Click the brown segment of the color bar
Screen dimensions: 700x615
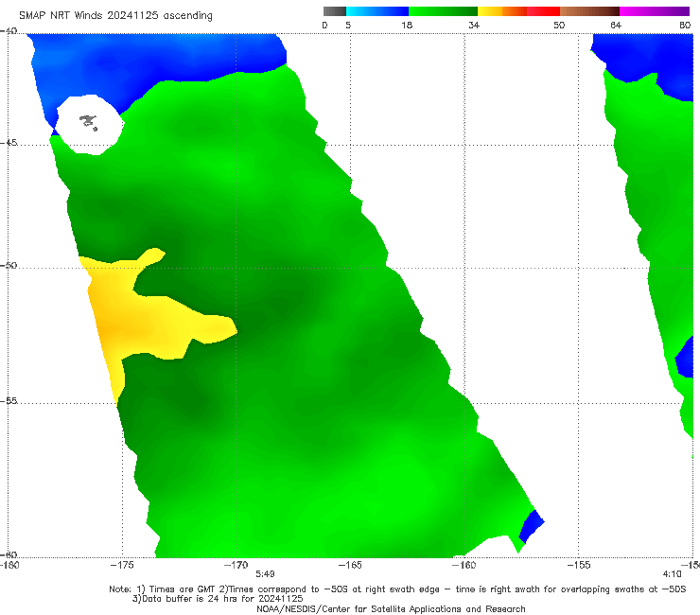[589, 11]
